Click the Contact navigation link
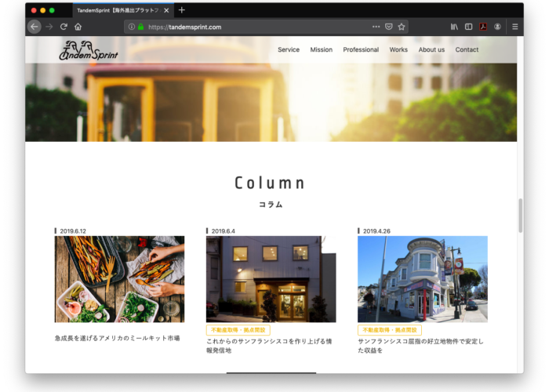Viewport: 549px width, 392px height. pos(467,49)
